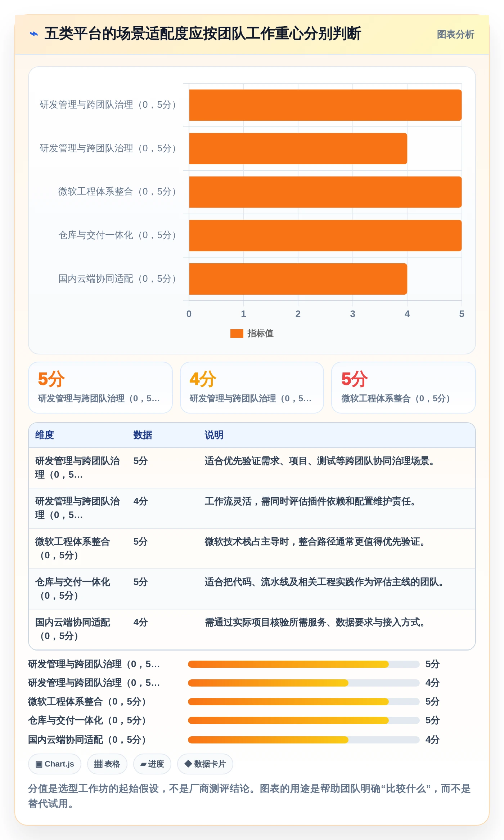
Task: Click the page title 五类平台的场景适配度
Action: point(202,34)
